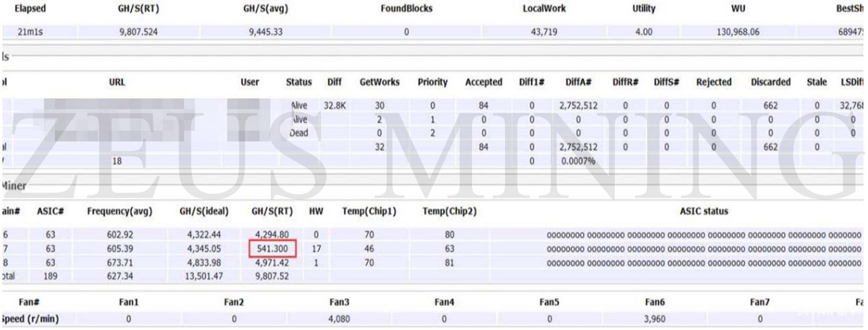Click the FoundBlocks column header

click(x=406, y=9)
